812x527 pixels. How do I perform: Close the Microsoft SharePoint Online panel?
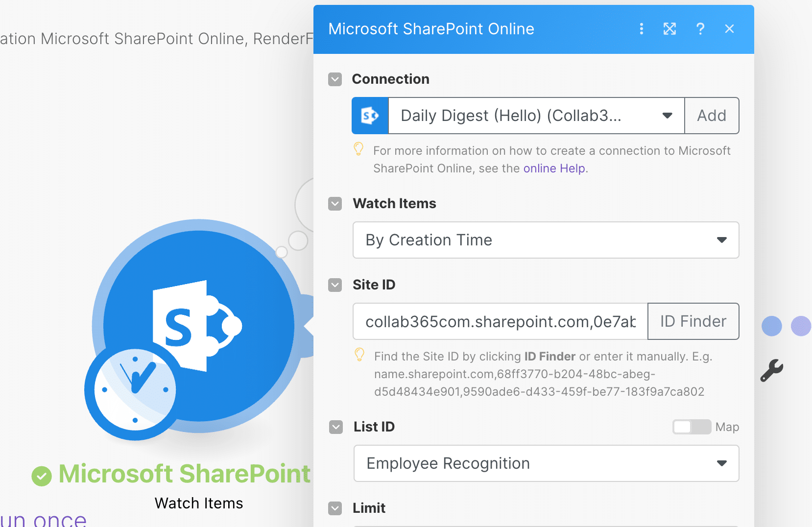(729, 29)
